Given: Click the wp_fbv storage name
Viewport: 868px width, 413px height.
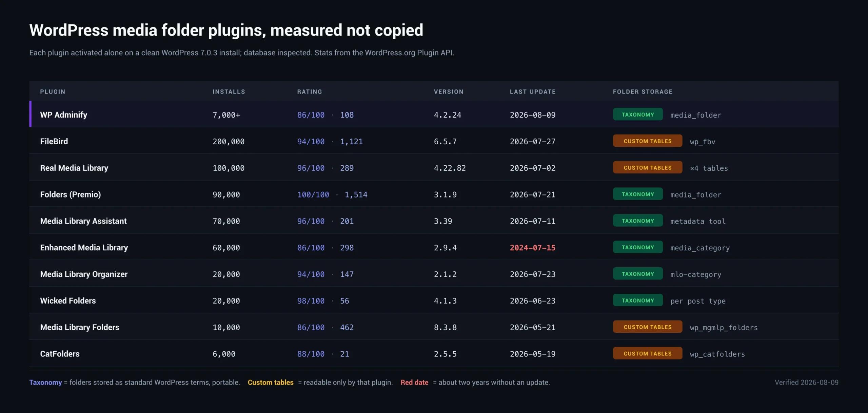Looking at the screenshot, I should pos(703,142).
